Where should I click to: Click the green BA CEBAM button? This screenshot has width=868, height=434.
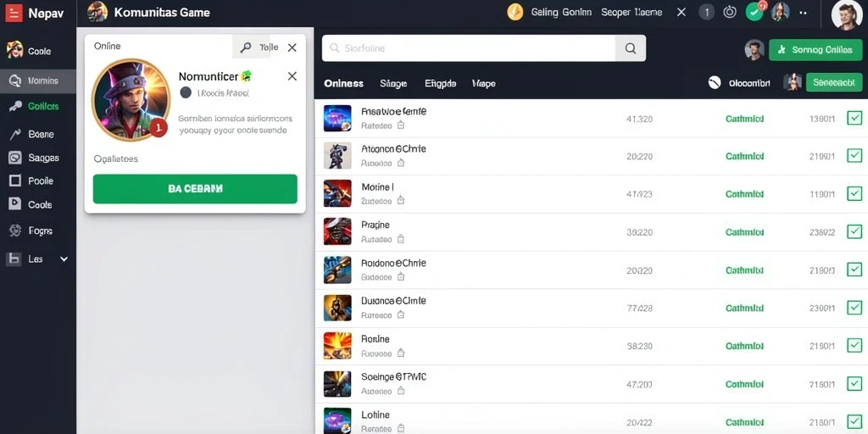pyautogui.click(x=195, y=189)
